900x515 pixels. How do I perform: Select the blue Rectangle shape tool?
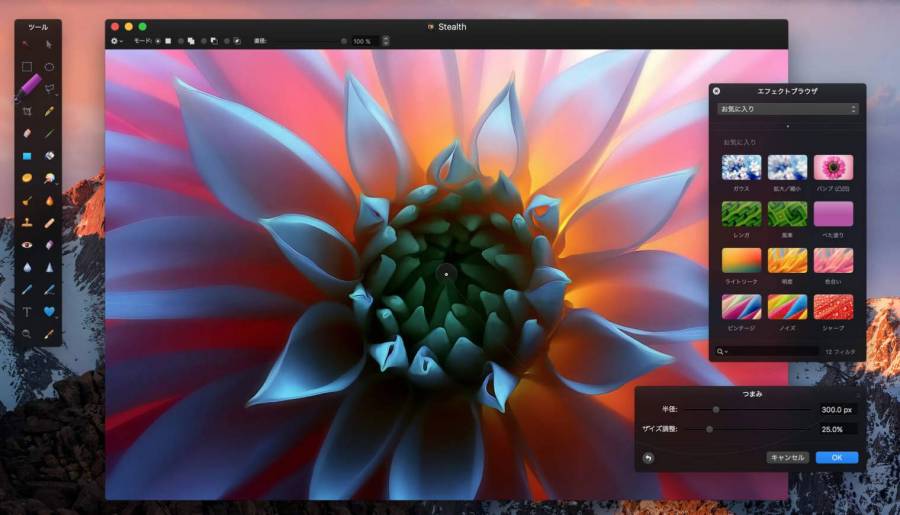pos(26,156)
